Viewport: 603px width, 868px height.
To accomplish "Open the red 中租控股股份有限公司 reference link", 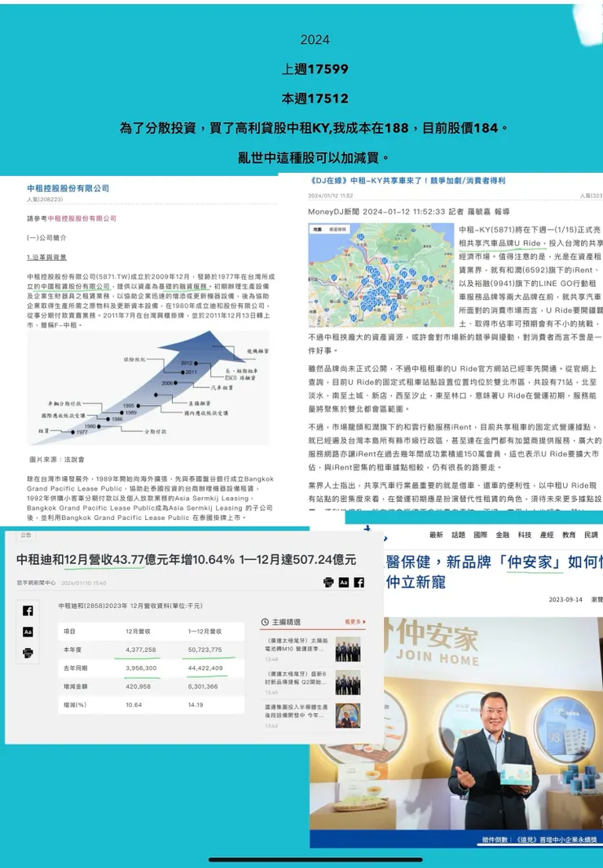I will click(x=81, y=218).
